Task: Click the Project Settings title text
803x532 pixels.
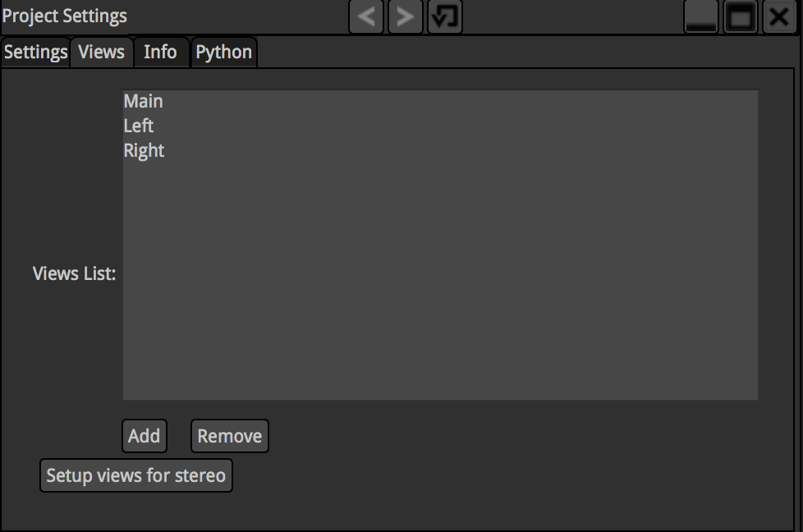Action: coord(65,16)
